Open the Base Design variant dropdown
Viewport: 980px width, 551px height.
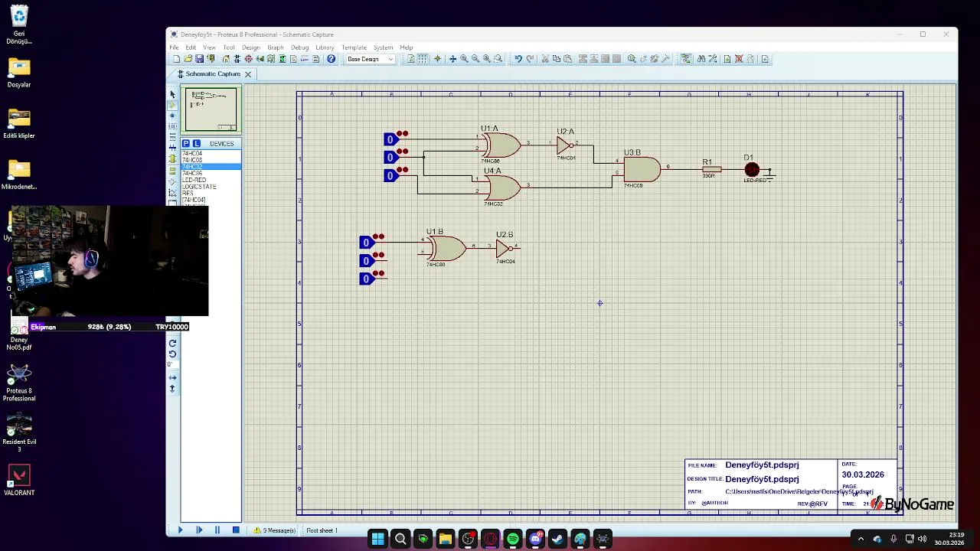pyautogui.click(x=371, y=59)
